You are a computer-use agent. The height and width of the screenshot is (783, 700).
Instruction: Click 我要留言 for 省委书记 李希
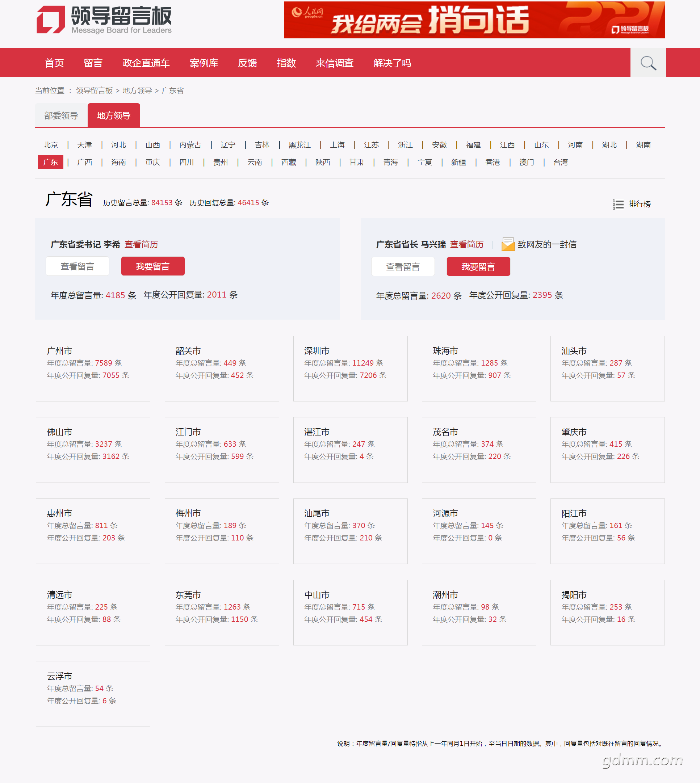point(153,266)
